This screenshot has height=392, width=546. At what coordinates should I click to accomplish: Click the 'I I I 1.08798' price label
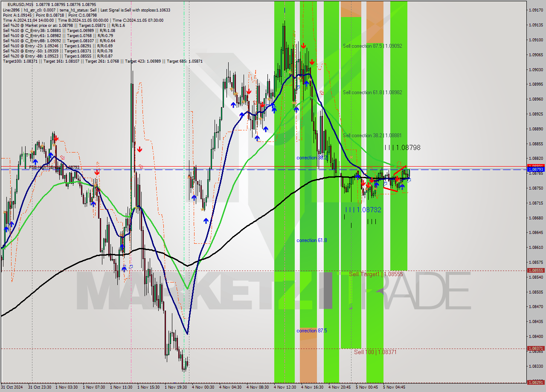(402, 147)
